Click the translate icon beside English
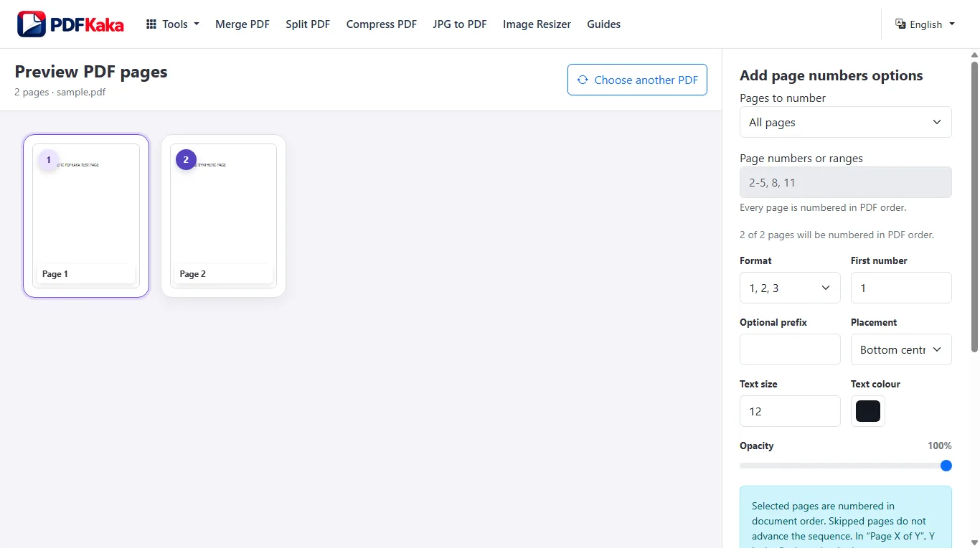 pos(901,24)
